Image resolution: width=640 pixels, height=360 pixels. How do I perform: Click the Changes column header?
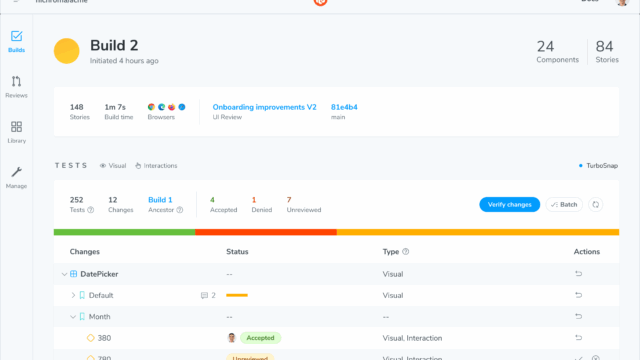point(84,251)
